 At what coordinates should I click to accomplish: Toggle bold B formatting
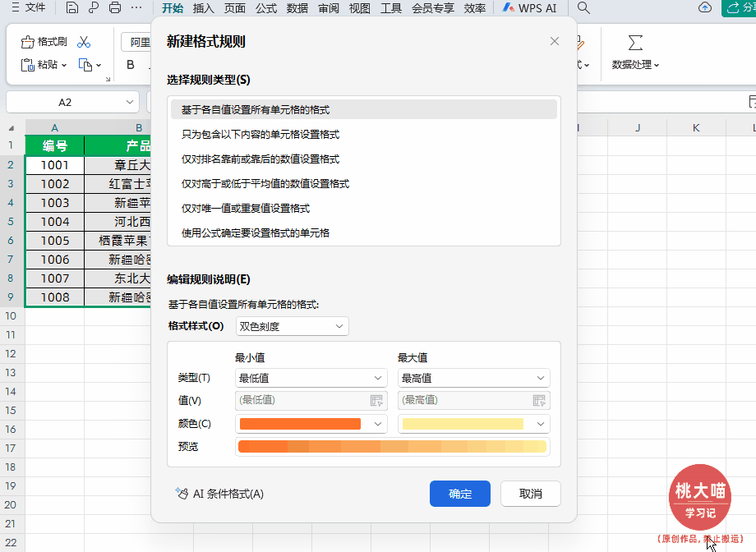pyautogui.click(x=130, y=65)
